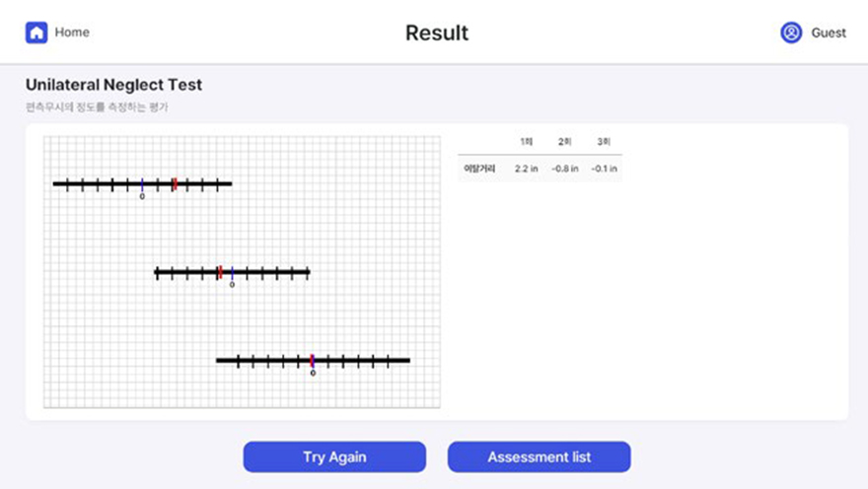
Task: Click the Guest account label
Action: point(829,34)
